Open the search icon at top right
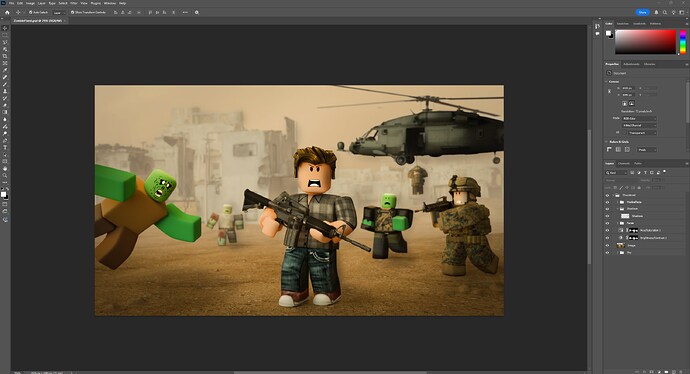This screenshot has height=374, width=690. pyautogui.click(x=665, y=12)
